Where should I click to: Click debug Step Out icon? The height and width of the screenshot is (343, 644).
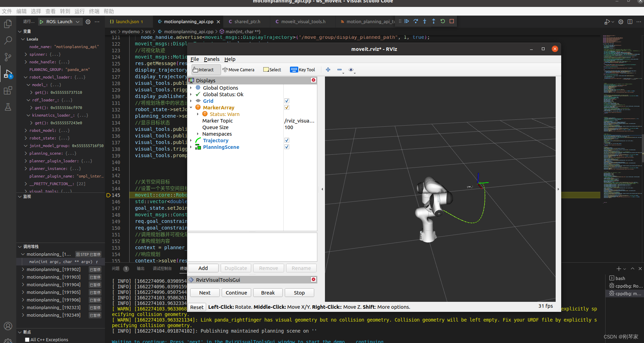tap(434, 21)
